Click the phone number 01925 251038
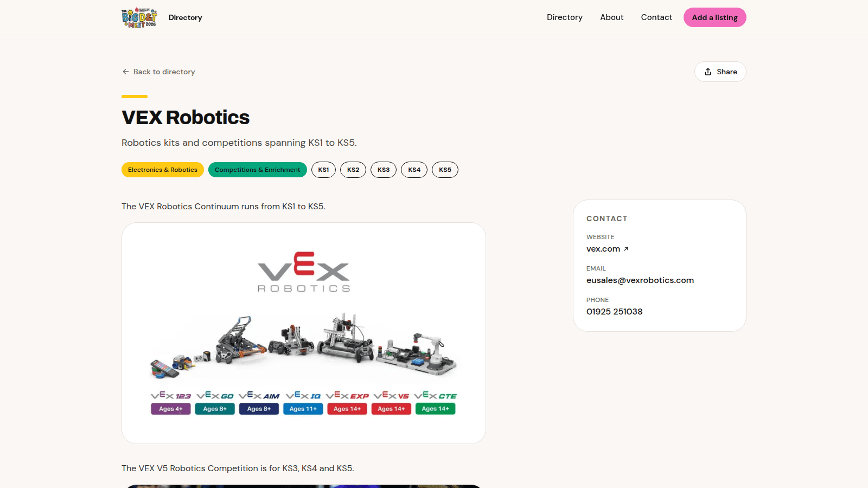Screen dimensions: 868x488 (615, 312)
